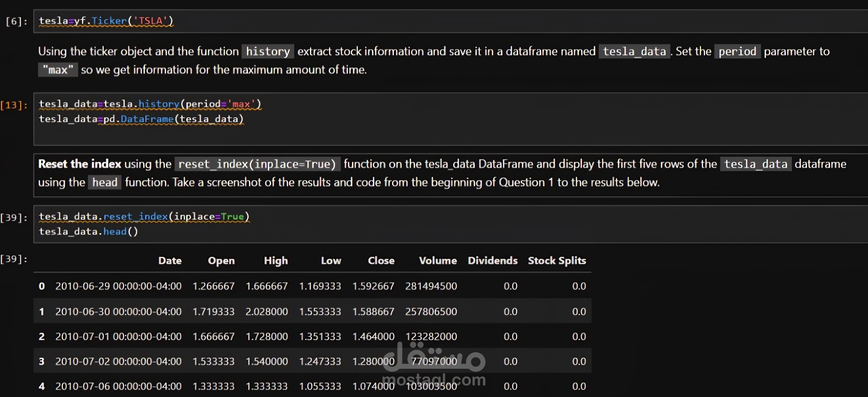The width and height of the screenshot is (868, 397).
Task: Click Low value 1.055333
Action: (x=320, y=386)
